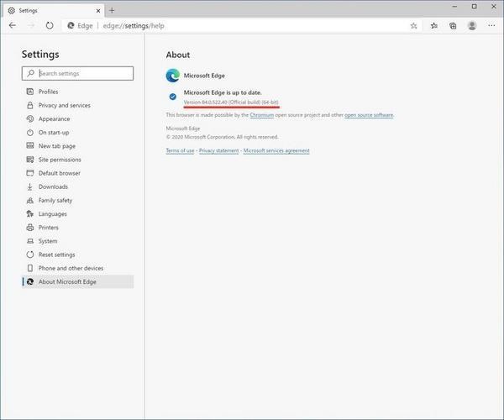The width and height of the screenshot is (504, 420).
Task: Maximize the Edge window
Action: [474, 6]
